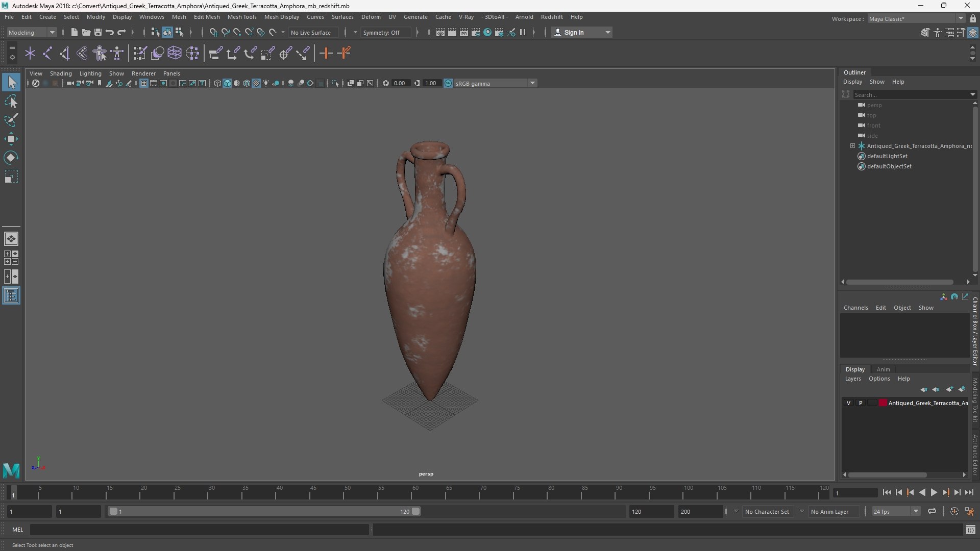Screen dimensions: 980x551
Task: Toggle color management sRGB icon
Action: click(448, 83)
